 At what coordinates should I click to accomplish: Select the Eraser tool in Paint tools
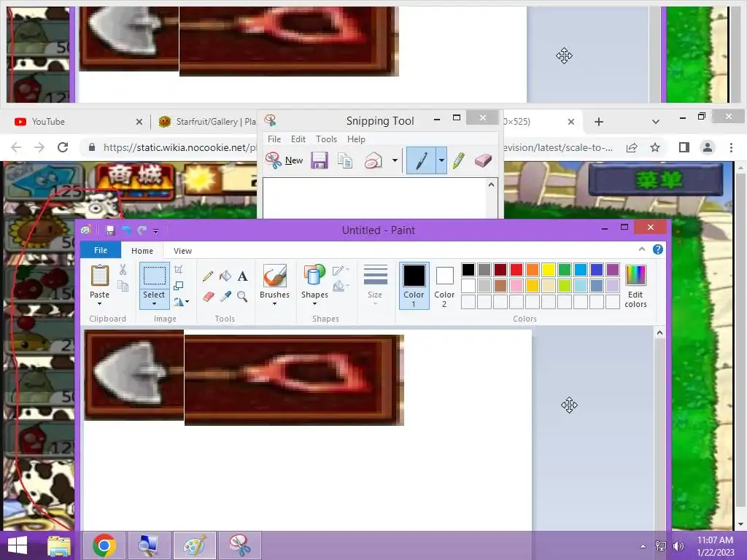[x=208, y=297]
